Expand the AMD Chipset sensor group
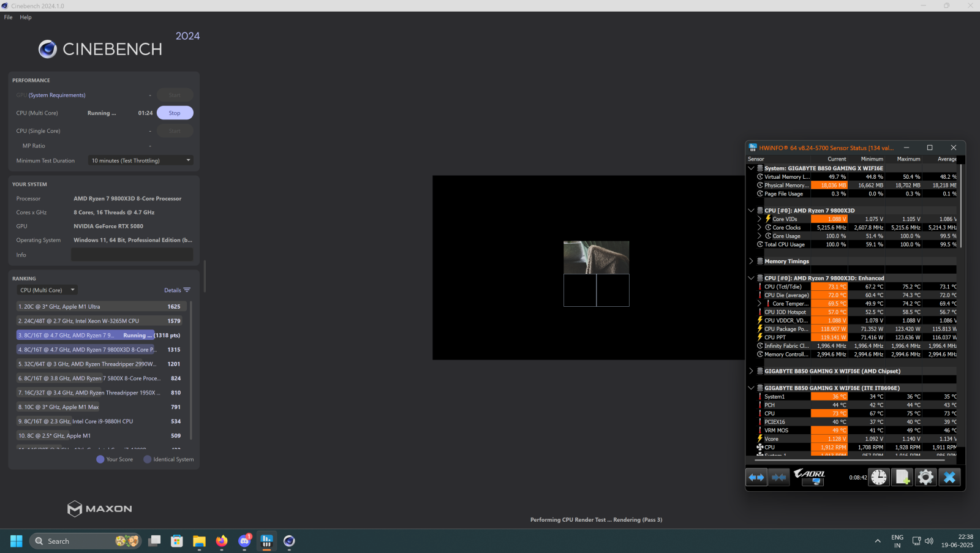 pyautogui.click(x=751, y=371)
